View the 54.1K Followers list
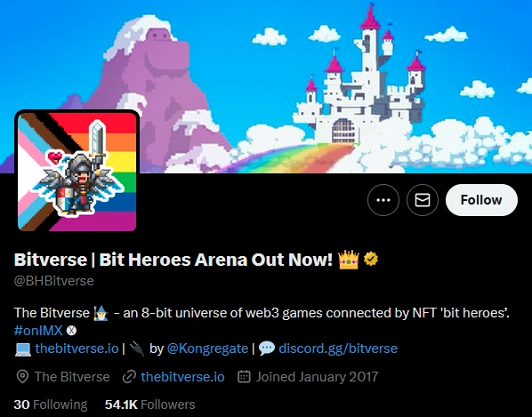532x417 pixels. pos(150,405)
